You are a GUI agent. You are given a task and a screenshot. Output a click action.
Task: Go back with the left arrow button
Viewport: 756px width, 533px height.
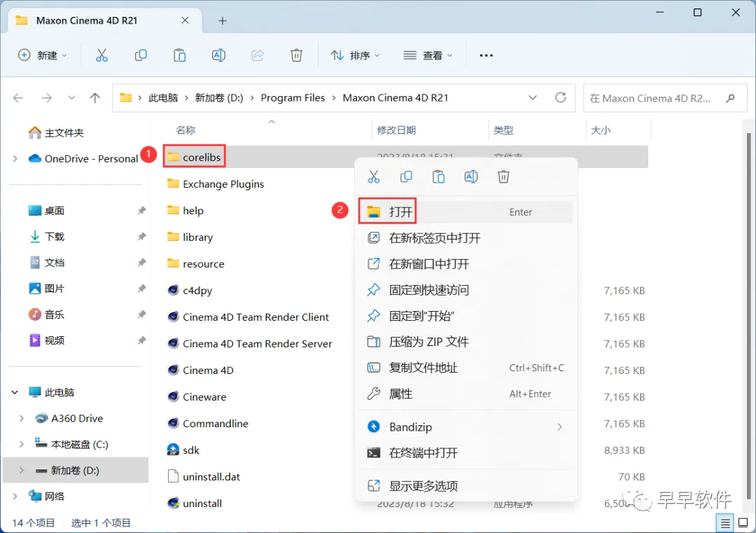18,98
